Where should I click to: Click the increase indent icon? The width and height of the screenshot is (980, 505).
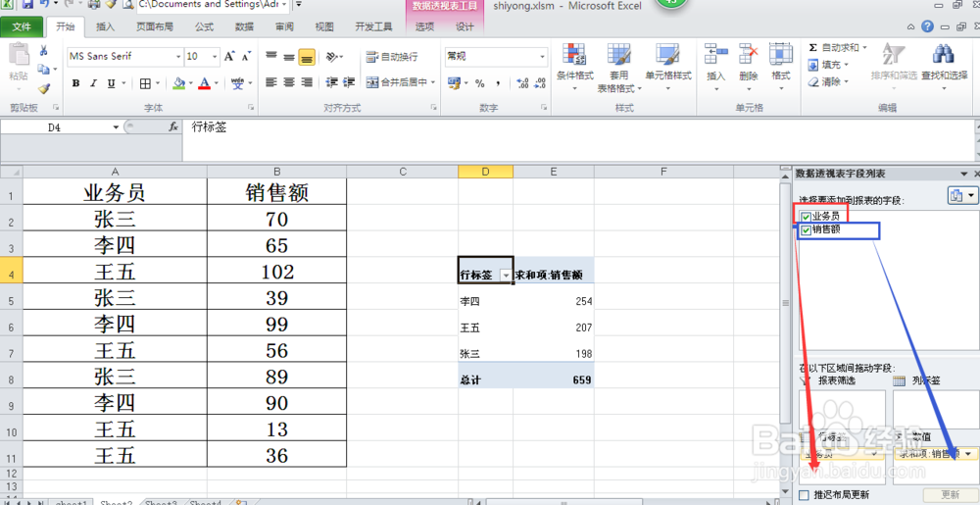(350, 81)
